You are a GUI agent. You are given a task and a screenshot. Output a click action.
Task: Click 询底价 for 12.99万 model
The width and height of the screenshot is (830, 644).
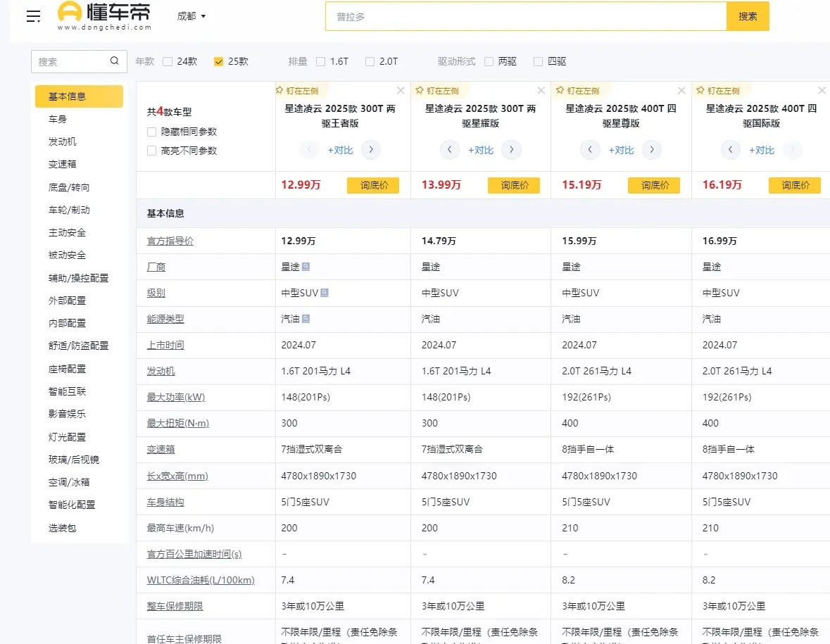point(373,185)
